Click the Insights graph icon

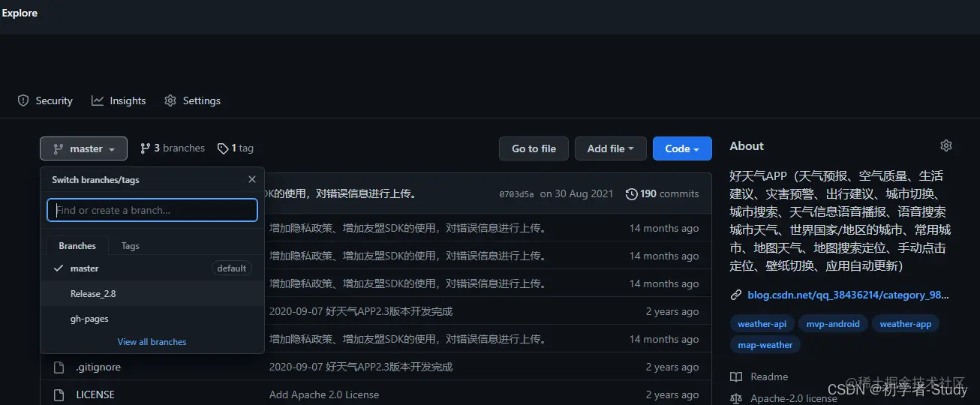tap(98, 100)
